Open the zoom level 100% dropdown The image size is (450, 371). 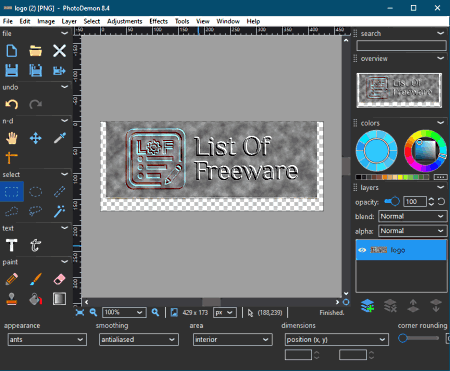124,312
